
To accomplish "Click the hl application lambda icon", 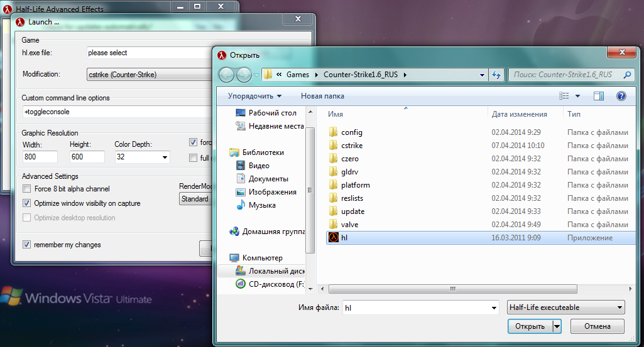I will point(334,237).
